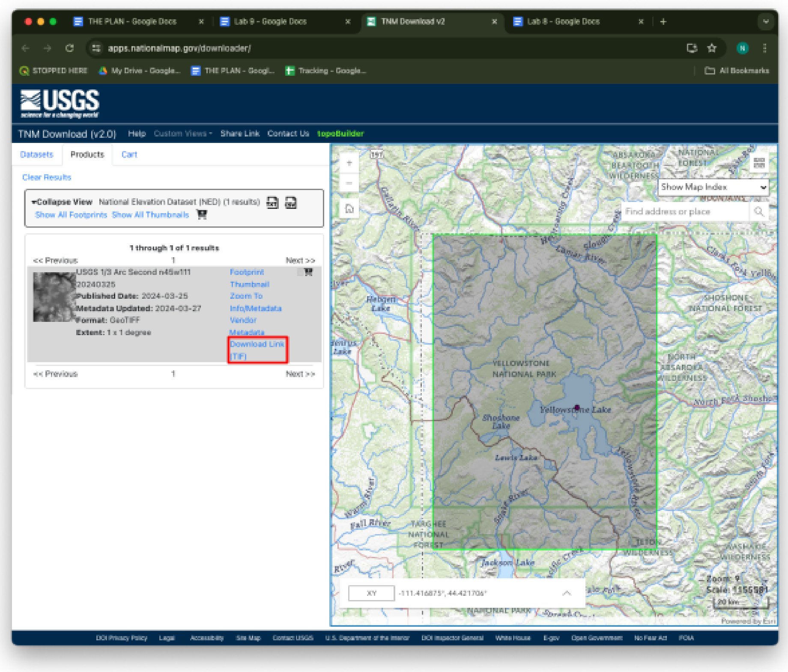The width and height of the screenshot is (788, 672).
Task: Open the FOIA footer link
Action: pos(686,638)
